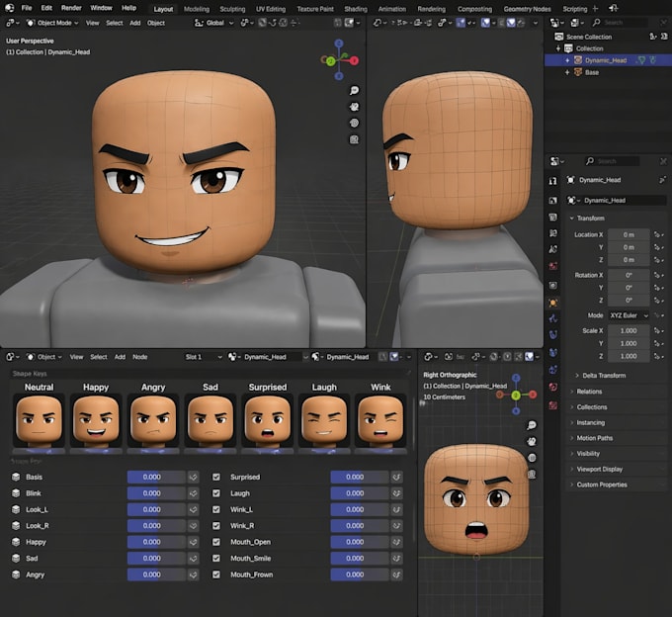
Task: Toggle the Surprised shape key checkbox
Action: point(216,477)
